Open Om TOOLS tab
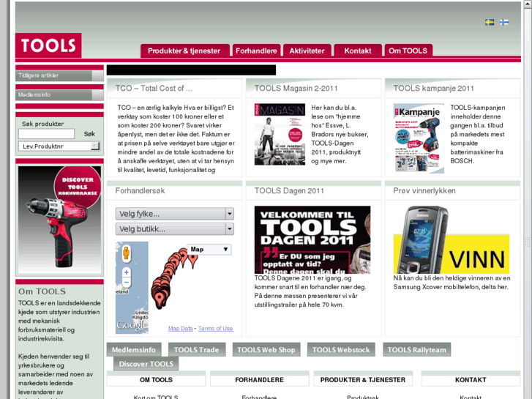 (408, 51)
